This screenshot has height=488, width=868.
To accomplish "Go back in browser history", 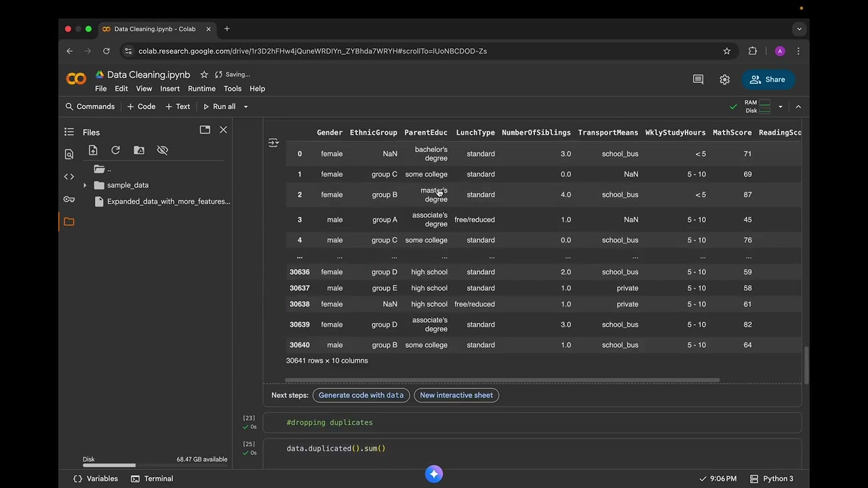I will tap(69, 51).
